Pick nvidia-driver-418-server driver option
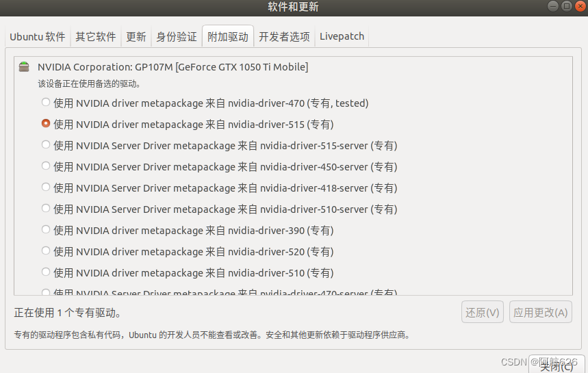Image resolution: width=588 pixels, height=373 pixels. (46, 187)
